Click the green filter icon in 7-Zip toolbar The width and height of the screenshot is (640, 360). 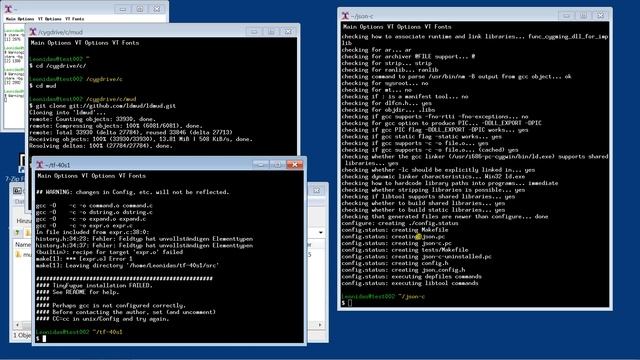point(17,233)
